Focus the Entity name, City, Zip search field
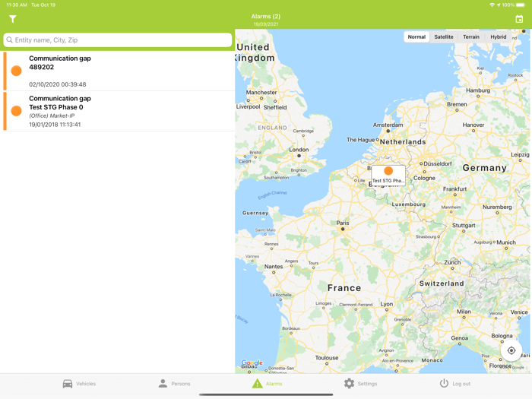The height and width of the screenshot is (399, 532). (x=117, y=40)
